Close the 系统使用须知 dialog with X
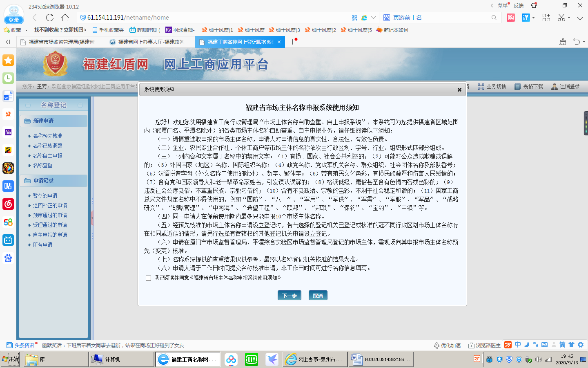Viewport: 588px width, 368px height. [459, 90]
